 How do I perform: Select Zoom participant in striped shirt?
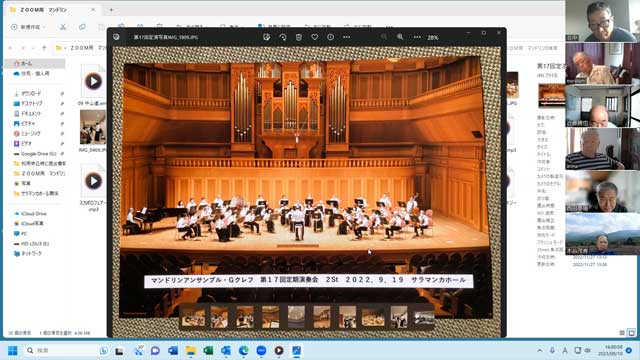point(602,149)
